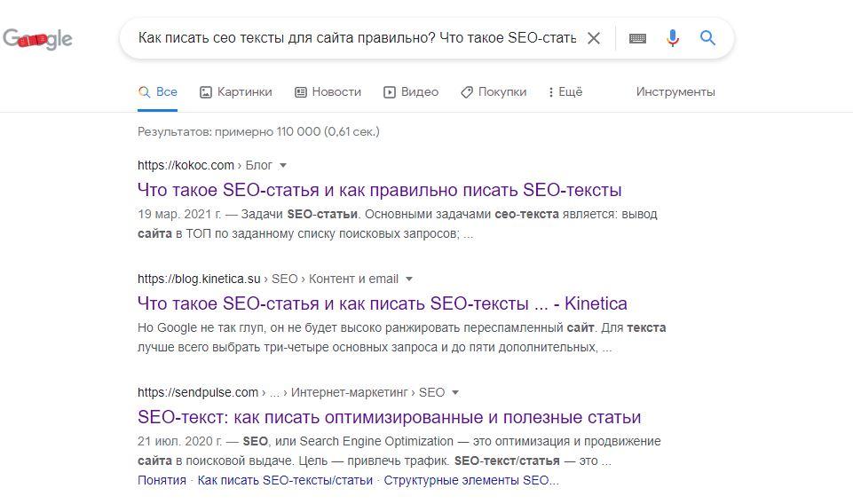Open the on-screen keyboard icon
The image size is (853, 504).
[637, 38]
